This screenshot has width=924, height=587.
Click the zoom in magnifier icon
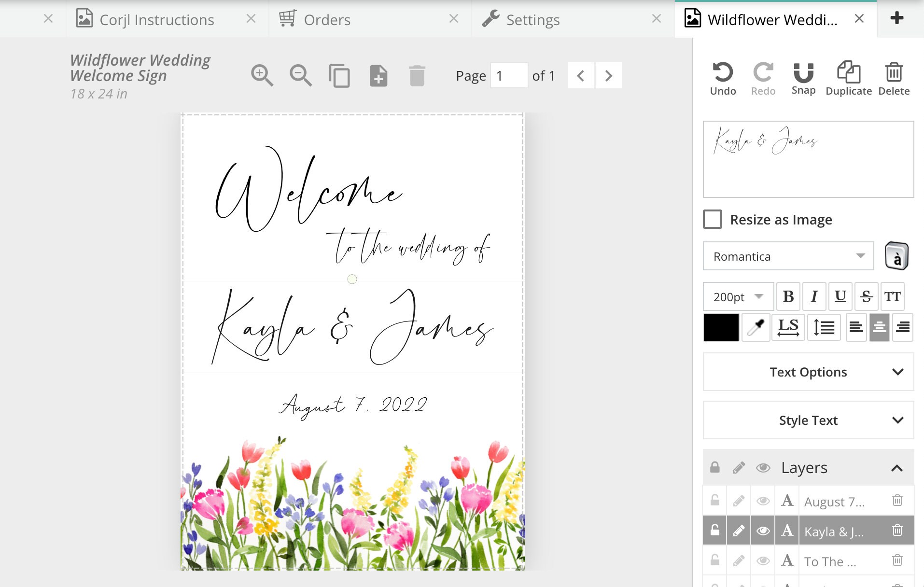(x=262, y=75)
